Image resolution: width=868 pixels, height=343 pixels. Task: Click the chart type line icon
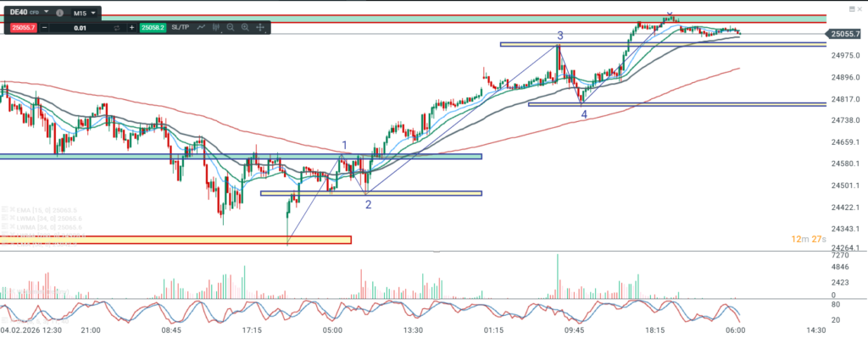pos(202,28)
